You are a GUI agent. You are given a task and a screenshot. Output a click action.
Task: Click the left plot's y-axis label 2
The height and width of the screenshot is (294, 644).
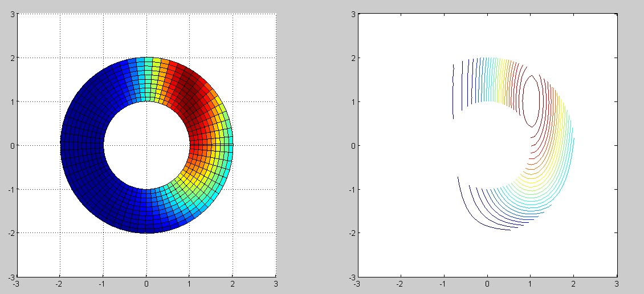click(x=11, y=58)
